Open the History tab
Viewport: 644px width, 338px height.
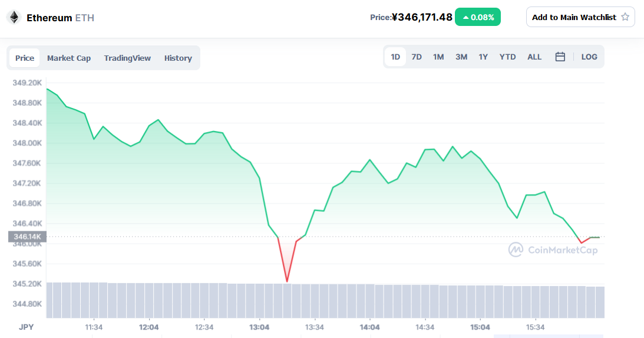click(x=178, y=58)
